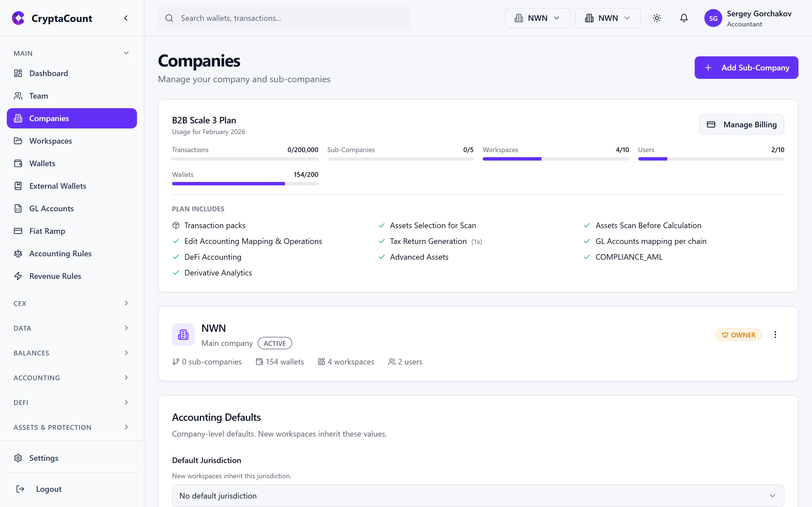Open Accounting Rules

pyautogui.click(x=60, y=253)
